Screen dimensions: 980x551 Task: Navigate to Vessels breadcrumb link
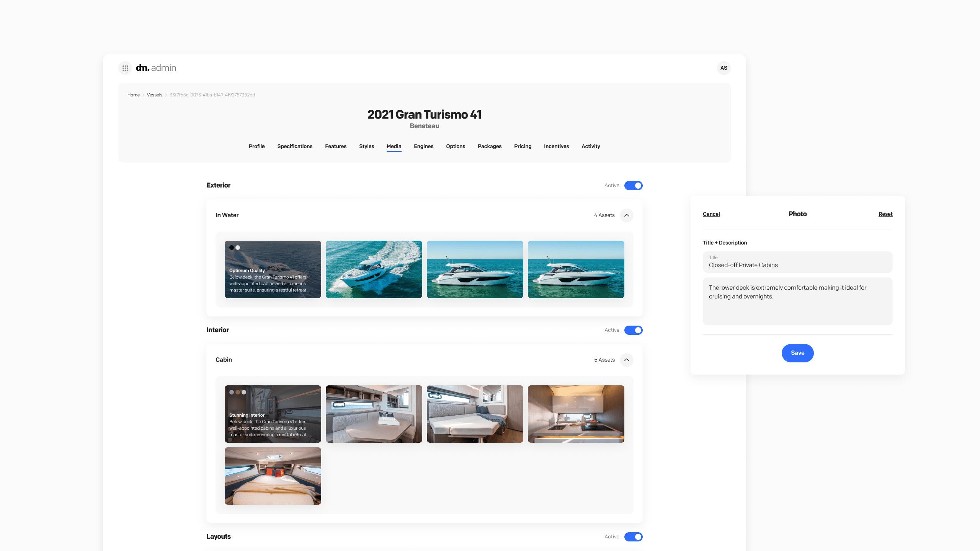[x=155, y=95]
